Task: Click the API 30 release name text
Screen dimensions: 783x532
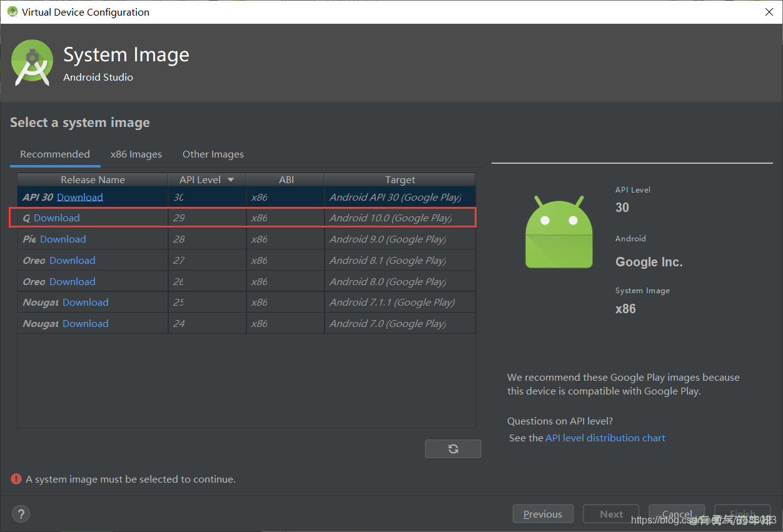Action: click(x=38, y=197)
